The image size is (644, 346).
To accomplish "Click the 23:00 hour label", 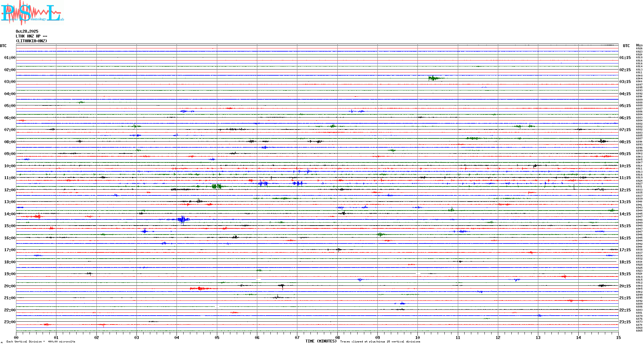I will click(10, 322).
